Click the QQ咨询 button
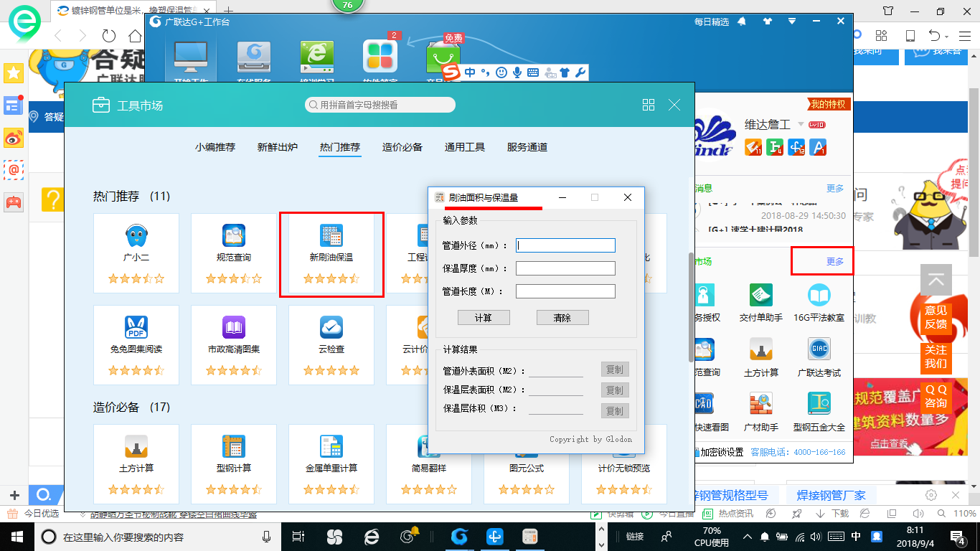Image resolution: width=980 pixels, height=551 pixels. tap(936, 396)
